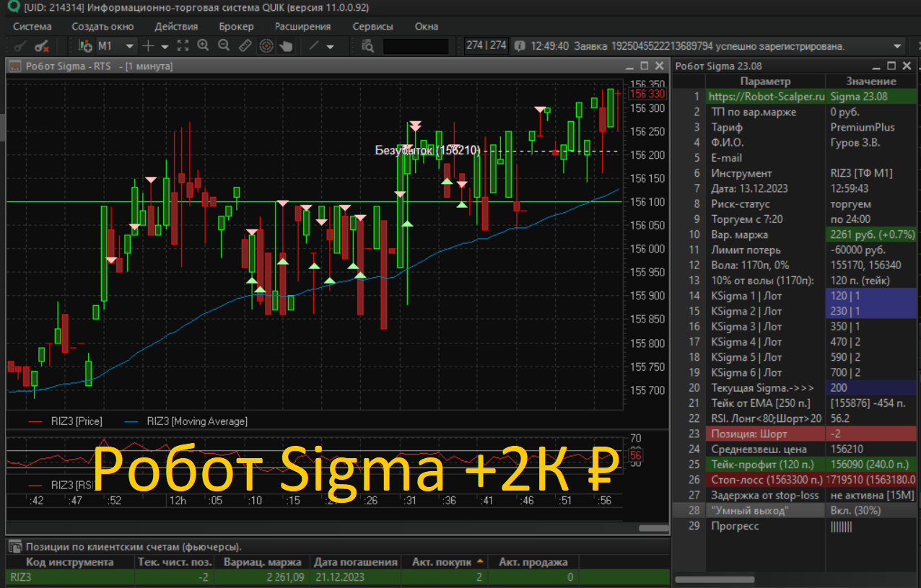Sort by Акт. покупк column header
This screenshot has height=588, width=921.
pyautogui.click(x=445, y=562)
